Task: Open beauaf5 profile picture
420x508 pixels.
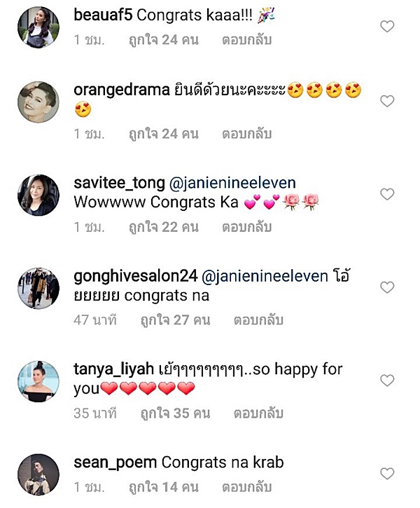Action: coord(38,27)
